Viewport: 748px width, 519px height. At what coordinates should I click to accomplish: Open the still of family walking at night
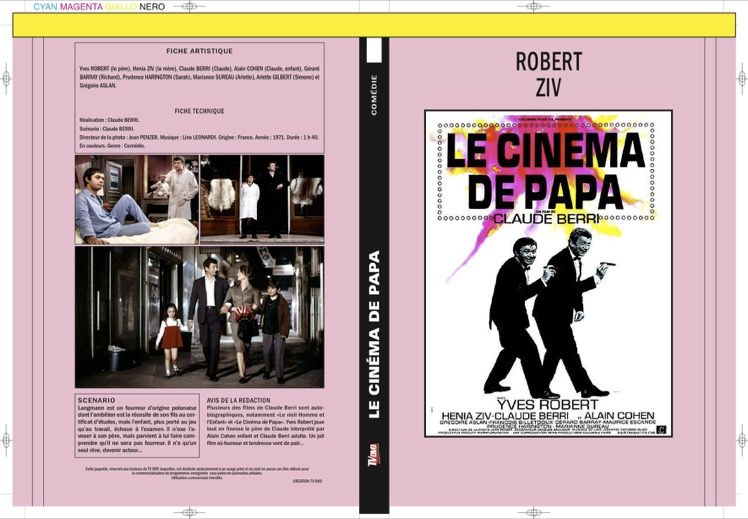pyautogui.click(x=199, y=317)
